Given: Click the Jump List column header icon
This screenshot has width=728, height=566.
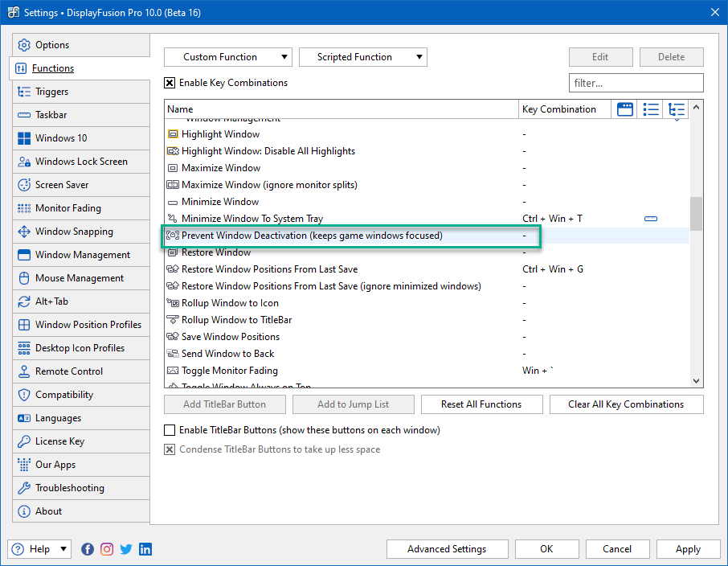Looking at the screenshot, I should pos(651,109).
